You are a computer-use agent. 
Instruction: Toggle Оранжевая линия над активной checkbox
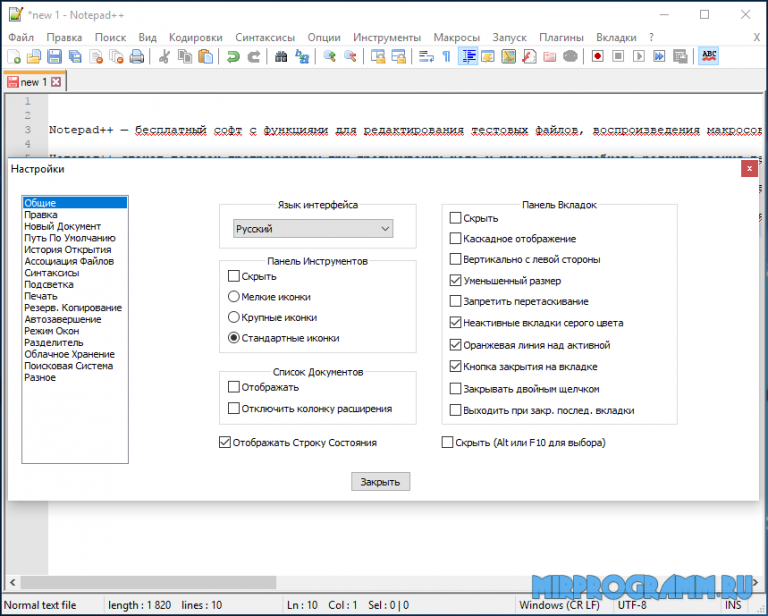(456, 345)
